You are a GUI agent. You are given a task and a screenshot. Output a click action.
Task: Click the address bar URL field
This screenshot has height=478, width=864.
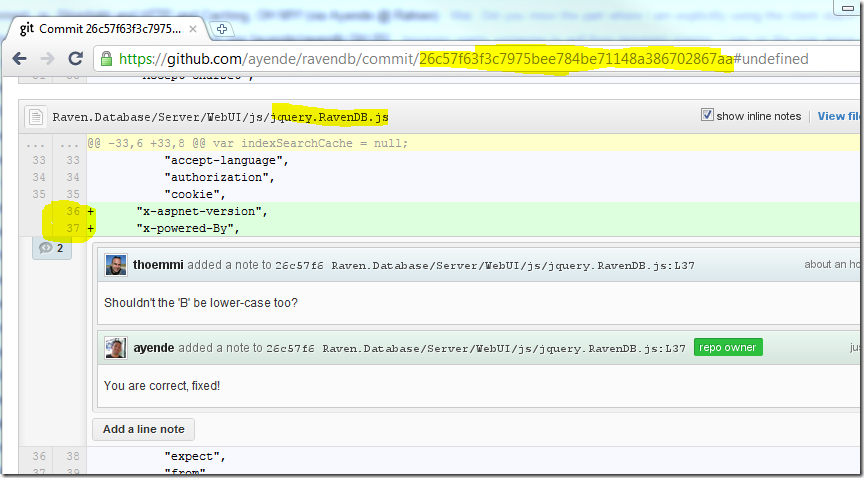[478, 59]
